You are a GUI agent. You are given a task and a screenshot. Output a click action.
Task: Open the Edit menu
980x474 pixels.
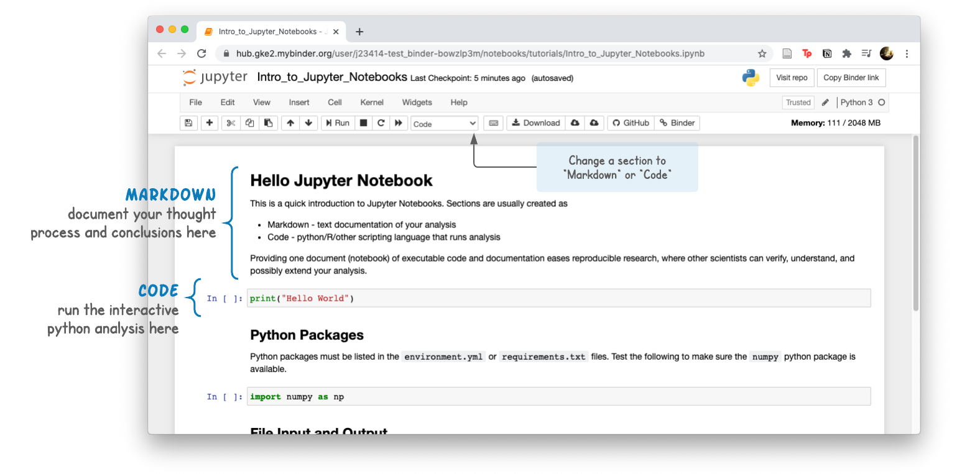pos(228,103)
